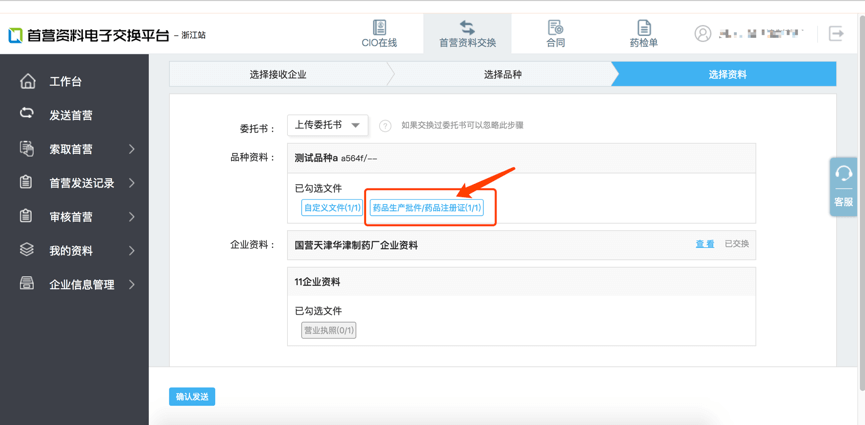Click the 11企业资料 header
The height and width of the screenshot is (425, 865).
(x=521, y=281)
